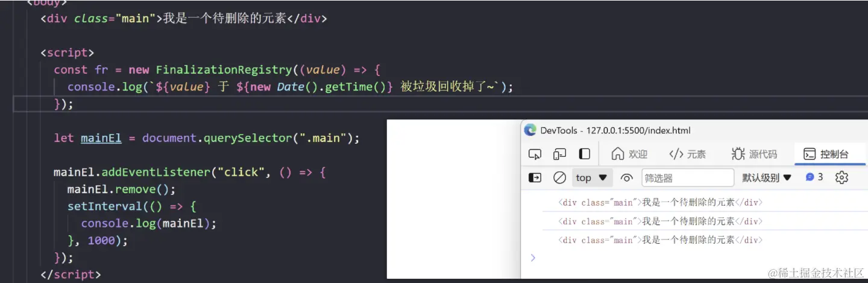This screenshot has height=283, width=868.
Task: Click addEventListener in the editor
Action: point(156,173)
